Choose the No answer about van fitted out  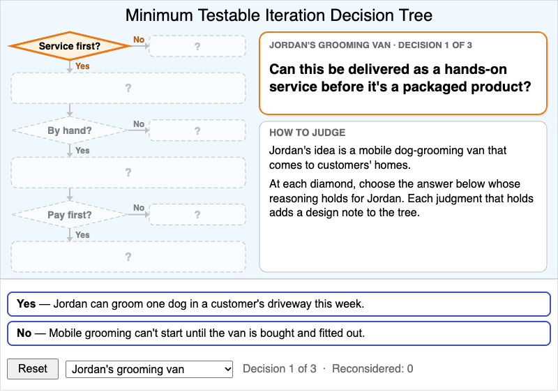(278, 333)
